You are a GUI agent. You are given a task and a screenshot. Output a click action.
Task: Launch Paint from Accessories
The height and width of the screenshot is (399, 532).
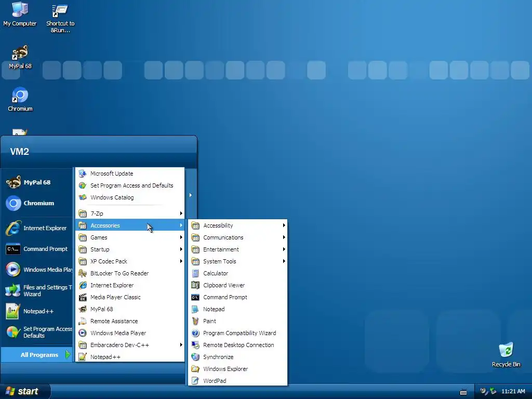(237, 321)
